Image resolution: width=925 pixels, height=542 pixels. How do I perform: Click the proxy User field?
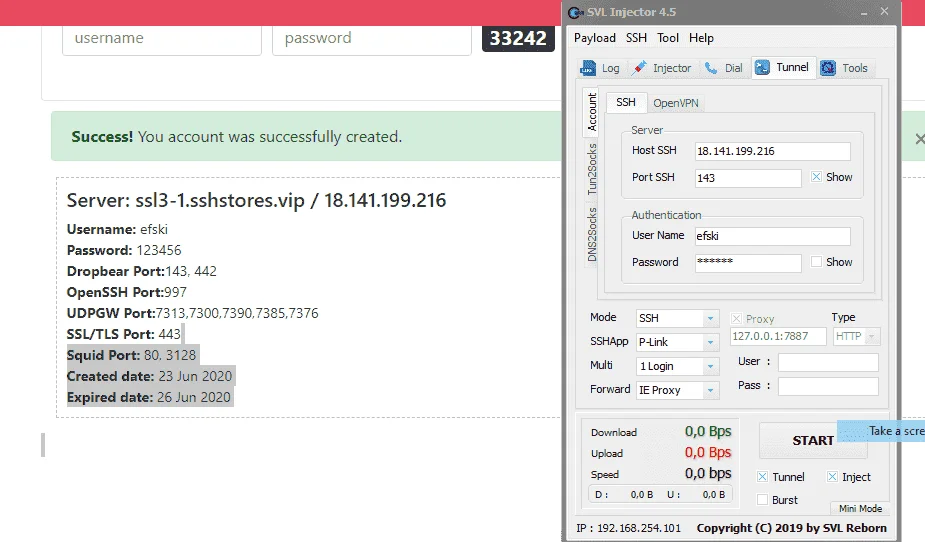(x=828, y=362)
